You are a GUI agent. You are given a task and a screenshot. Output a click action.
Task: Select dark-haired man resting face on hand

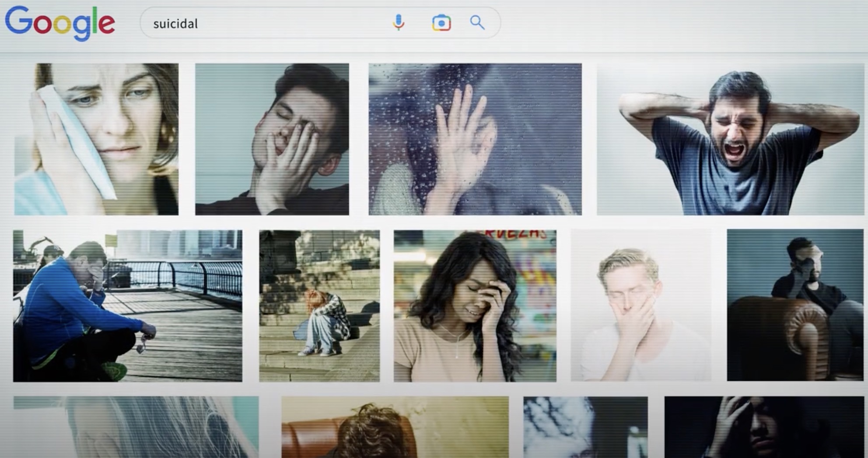272,139
